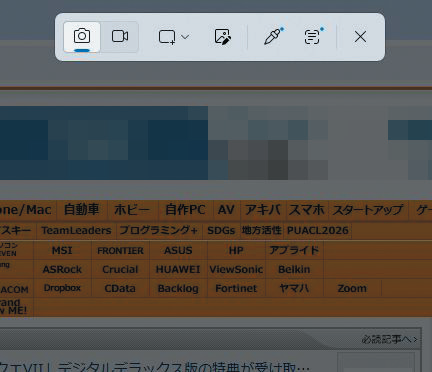This screenshot has width=432, height=372.
Task: Open the ViewSonic sponsor link
Action: (x=236, y=269)
